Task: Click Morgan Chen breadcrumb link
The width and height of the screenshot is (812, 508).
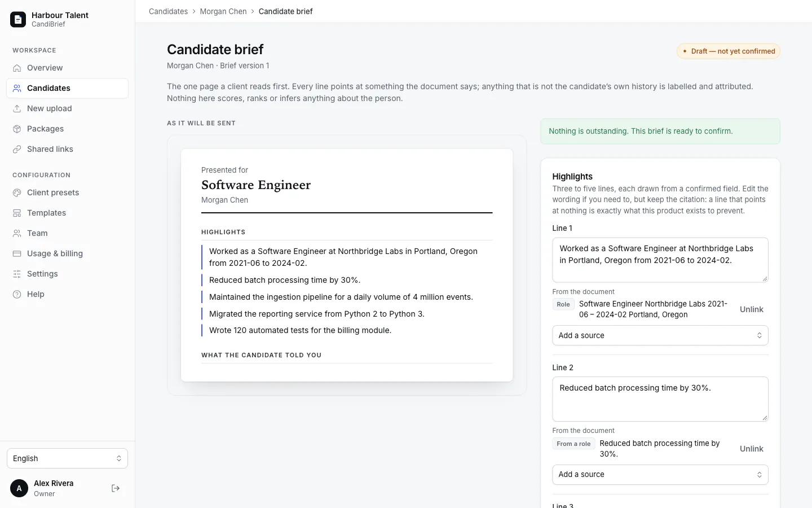Action: click(x=223, y=11)
